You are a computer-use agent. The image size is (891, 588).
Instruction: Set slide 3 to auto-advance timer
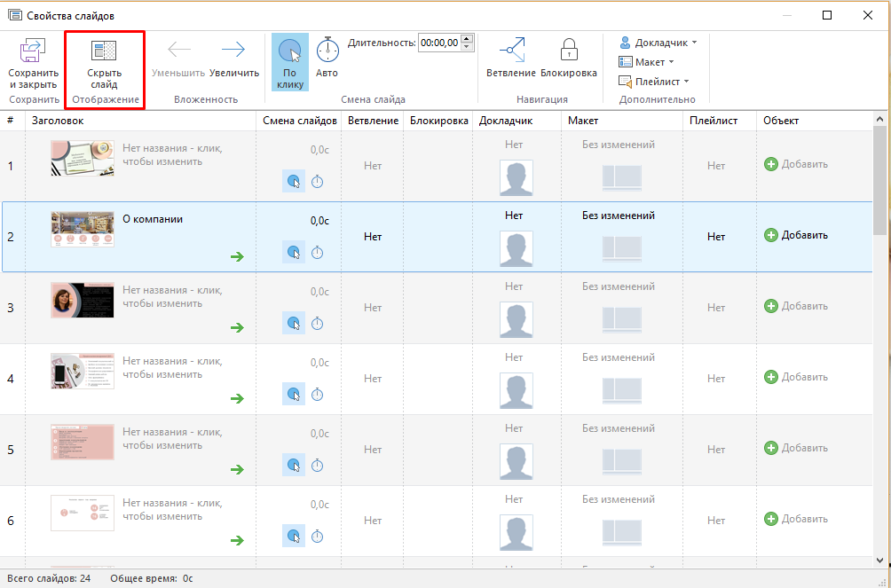pos(318,324)
